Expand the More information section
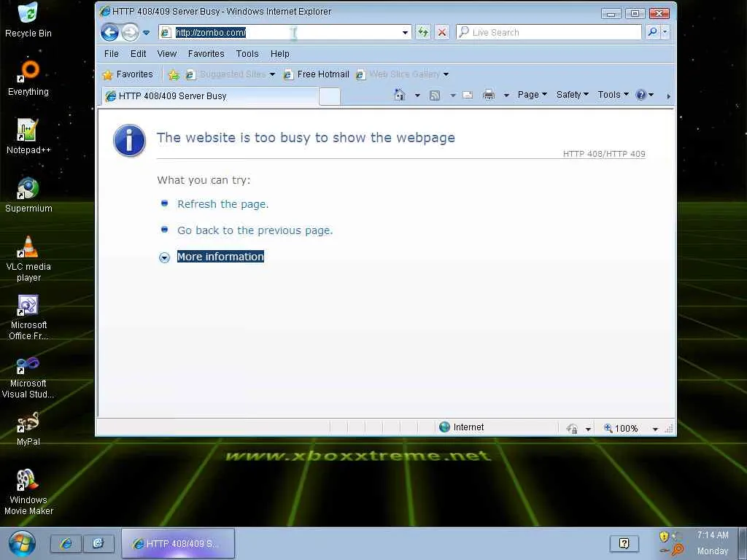This screenshot has height=560, width=747. pos(220,257)
